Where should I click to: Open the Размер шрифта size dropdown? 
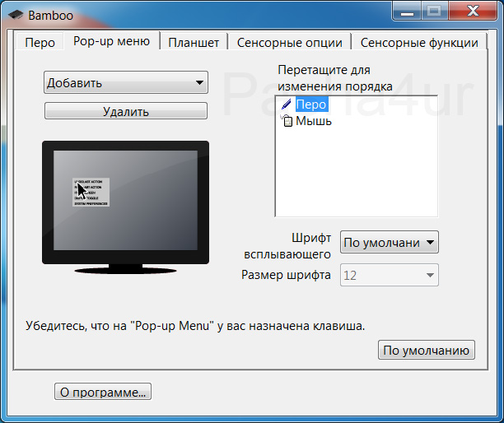click(390, 275)
